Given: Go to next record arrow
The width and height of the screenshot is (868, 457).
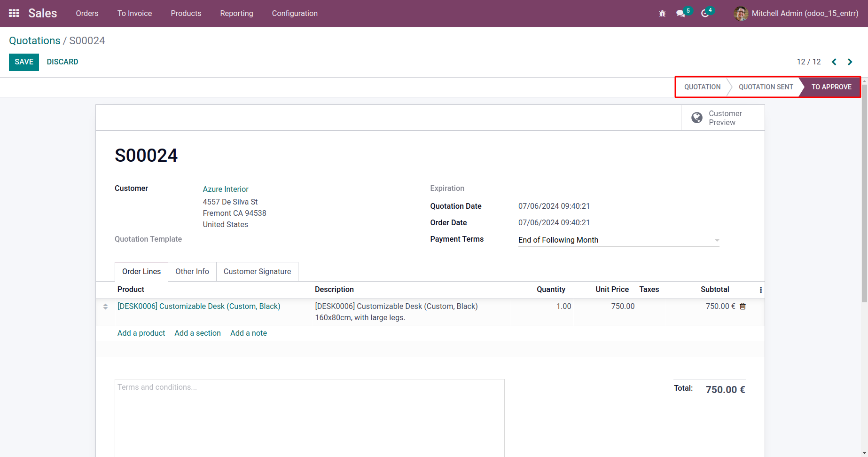Looking at the screenshot, I should [x=850, y=62].
